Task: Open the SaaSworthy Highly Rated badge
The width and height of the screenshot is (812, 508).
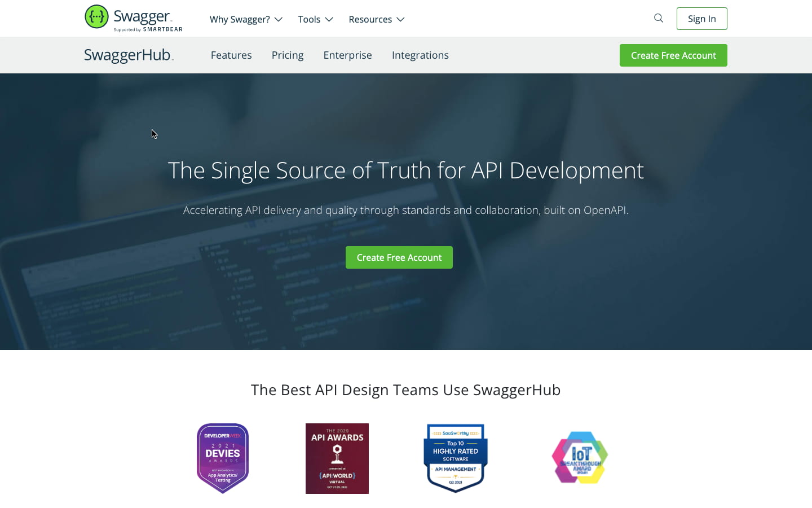Action: point(456,458)
